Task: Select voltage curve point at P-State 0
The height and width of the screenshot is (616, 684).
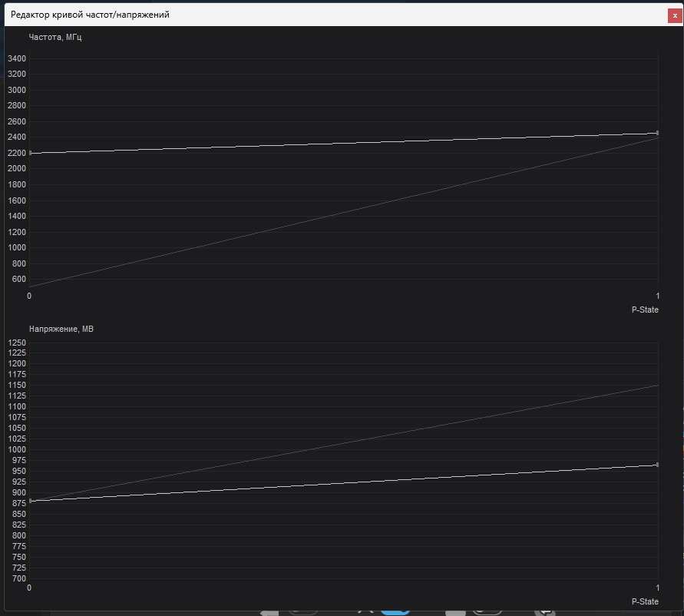Action: [x=30, y=501]
